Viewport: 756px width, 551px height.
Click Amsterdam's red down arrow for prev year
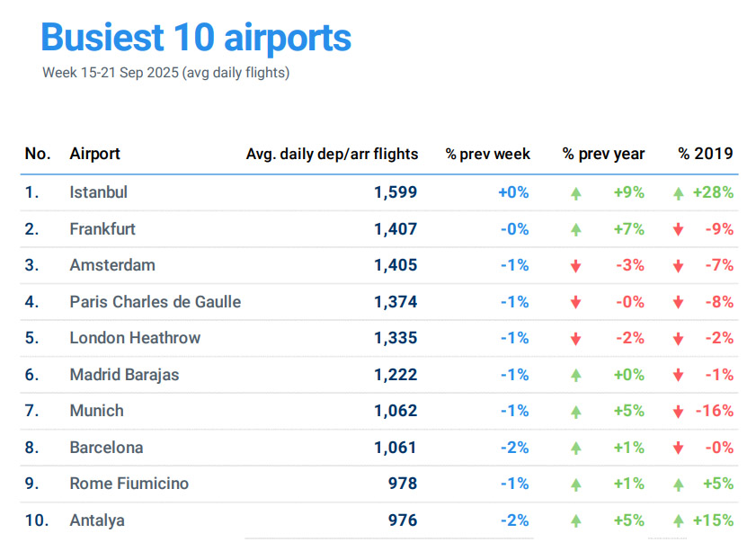(x=576, y=266)
